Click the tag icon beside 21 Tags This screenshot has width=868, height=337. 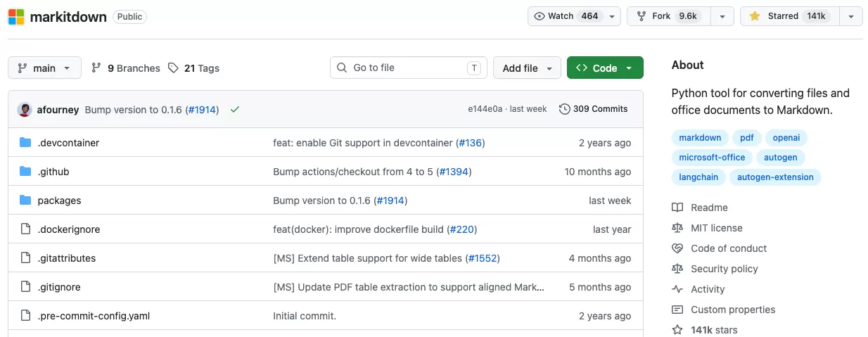174,68
